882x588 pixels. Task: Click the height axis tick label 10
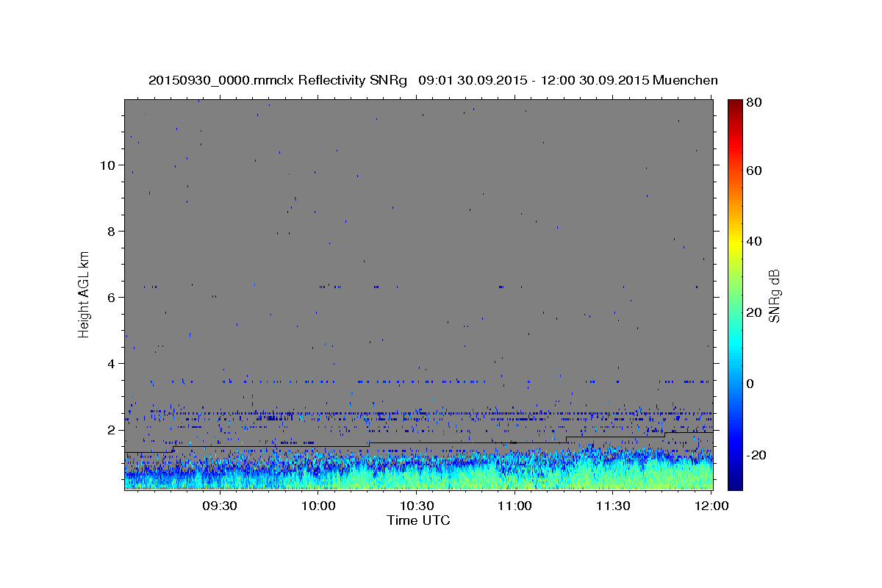pyautogui.click(x=109, y=165)
